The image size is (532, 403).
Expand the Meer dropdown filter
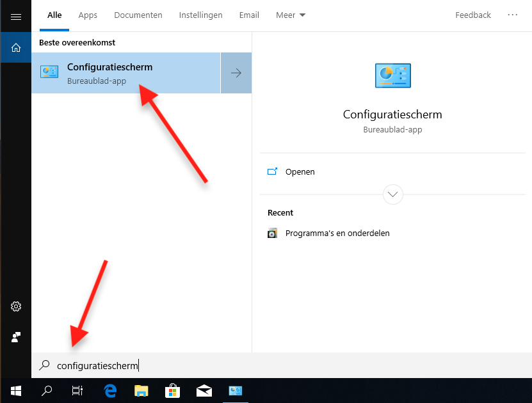291,15
